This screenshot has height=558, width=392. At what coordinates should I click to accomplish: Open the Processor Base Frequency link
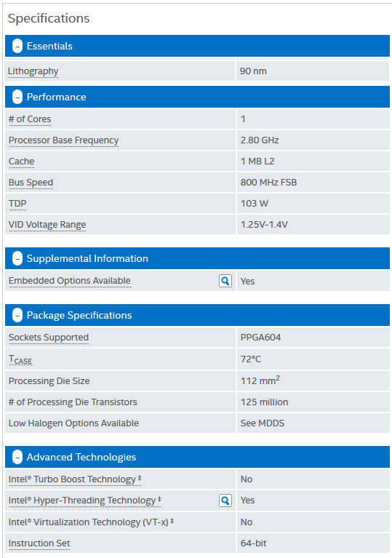[x=63, y=140]
